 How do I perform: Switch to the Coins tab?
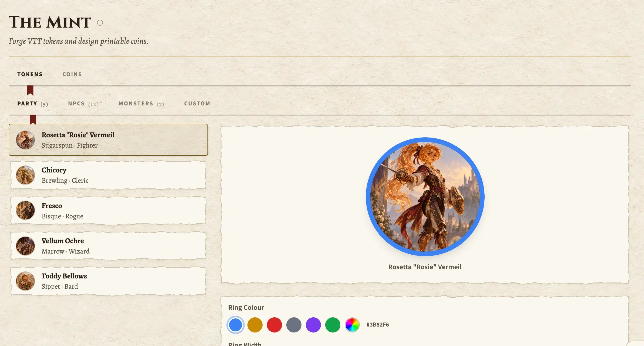72,74
